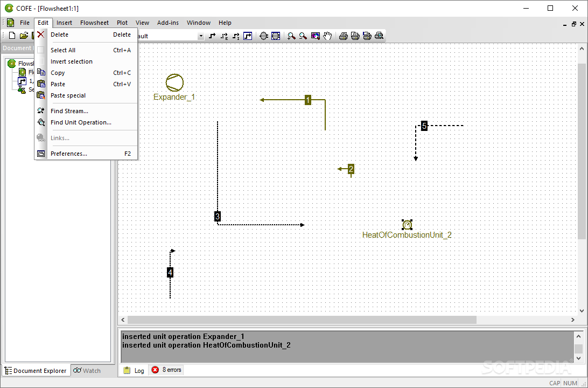
Task: Click the third printer icon in toolbar
Action: (x=367, y=36)
